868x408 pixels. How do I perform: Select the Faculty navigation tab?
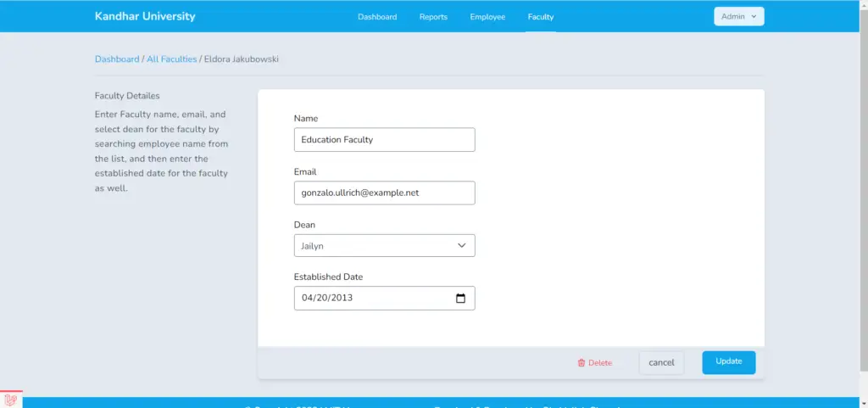coord(540,17)
